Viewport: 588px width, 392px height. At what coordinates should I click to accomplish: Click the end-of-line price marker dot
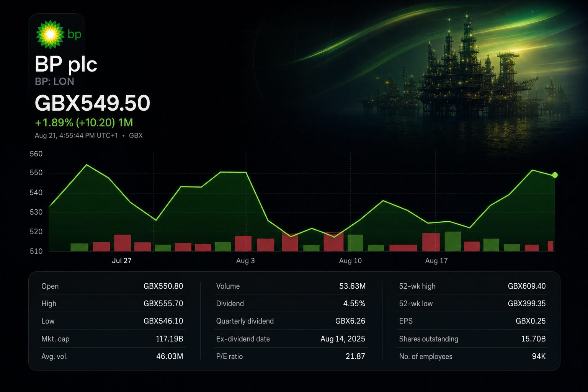[555, 175]
